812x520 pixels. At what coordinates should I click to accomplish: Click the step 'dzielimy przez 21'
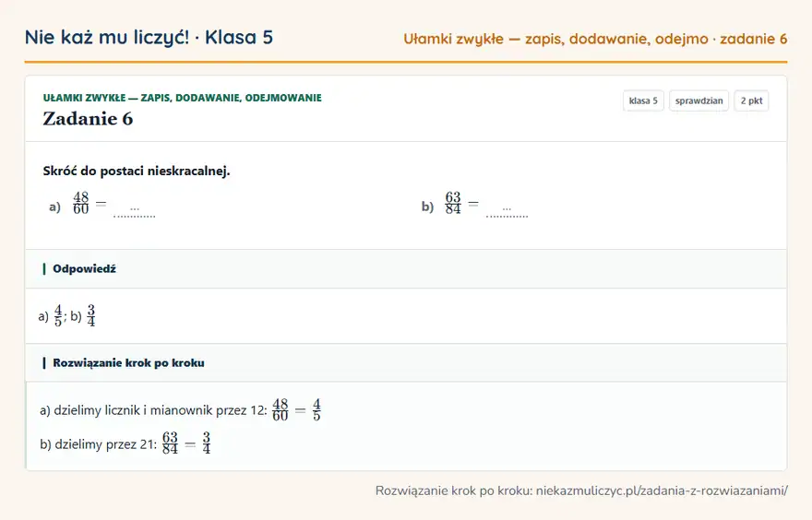tap(105, 444)
